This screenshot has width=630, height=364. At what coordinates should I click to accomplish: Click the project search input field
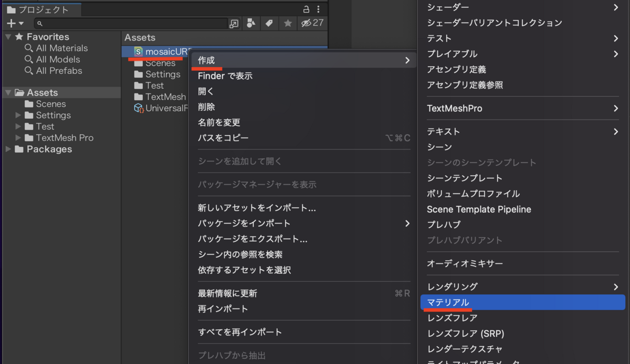(x=131, y=24)
